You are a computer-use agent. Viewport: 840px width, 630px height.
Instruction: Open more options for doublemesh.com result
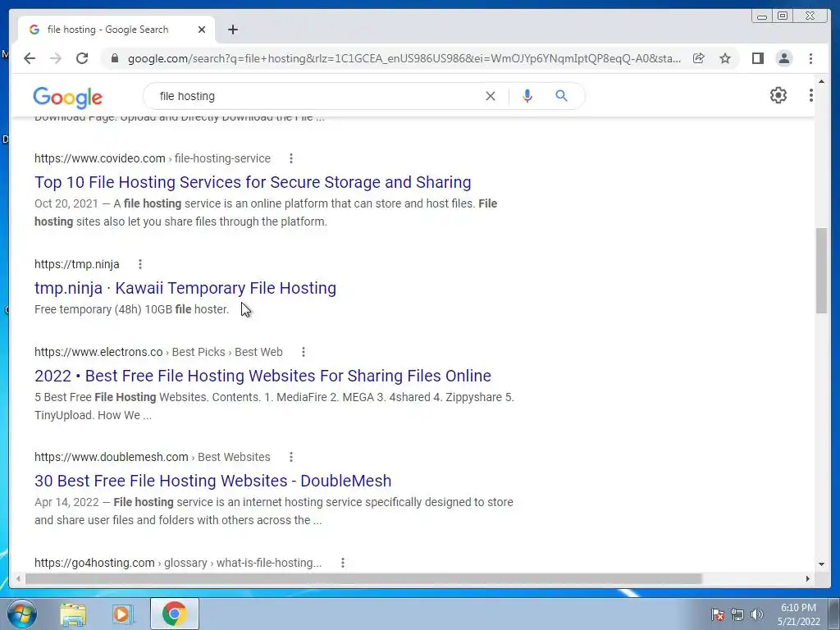291,457
